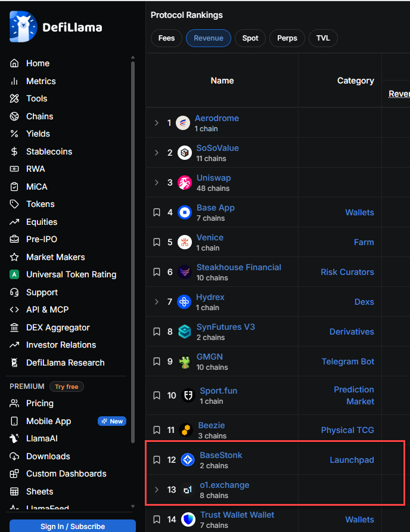The width and height of the screenshot is (410, 532).
Task: Click the Support headset icon
Action: (14, 292)
